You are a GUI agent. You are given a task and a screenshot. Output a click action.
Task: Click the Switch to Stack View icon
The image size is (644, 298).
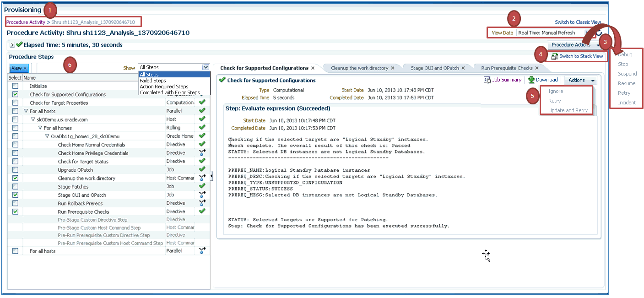tap(554, 56)
